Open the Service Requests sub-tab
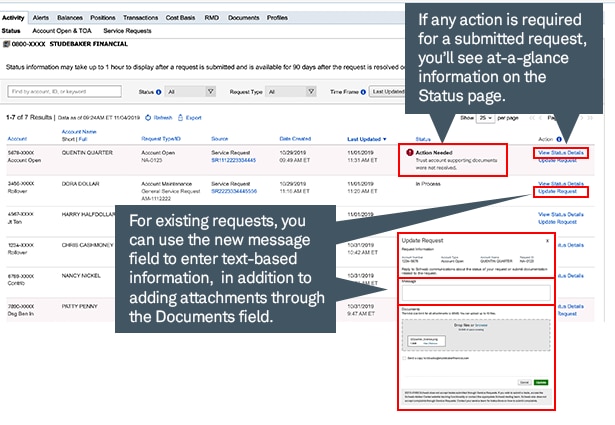This screenshot has height=425, width=615. click(127, 31)
